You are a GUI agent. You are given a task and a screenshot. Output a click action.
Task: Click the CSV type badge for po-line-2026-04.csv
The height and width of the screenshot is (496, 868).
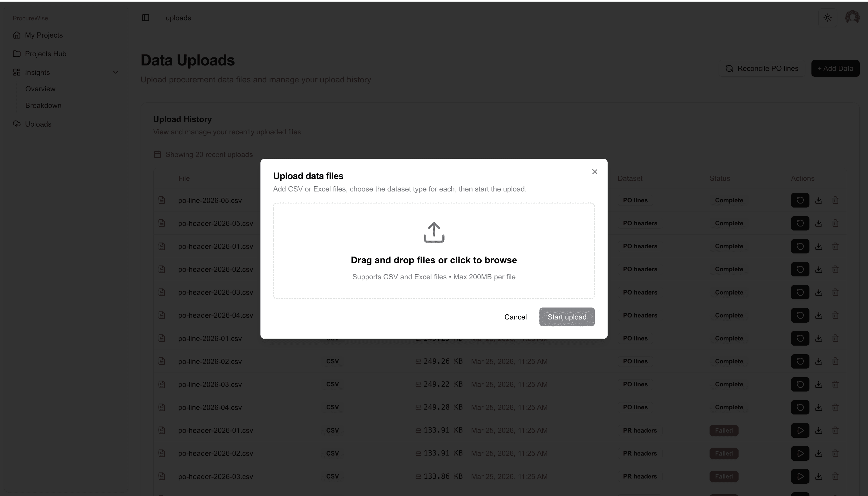332,407
